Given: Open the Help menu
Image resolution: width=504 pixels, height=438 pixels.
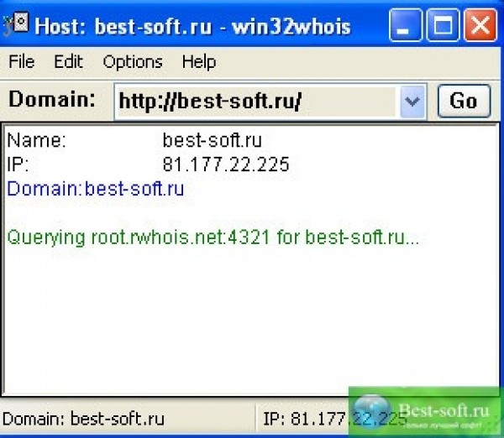Looking at the screenshot, I should (198, 62).
